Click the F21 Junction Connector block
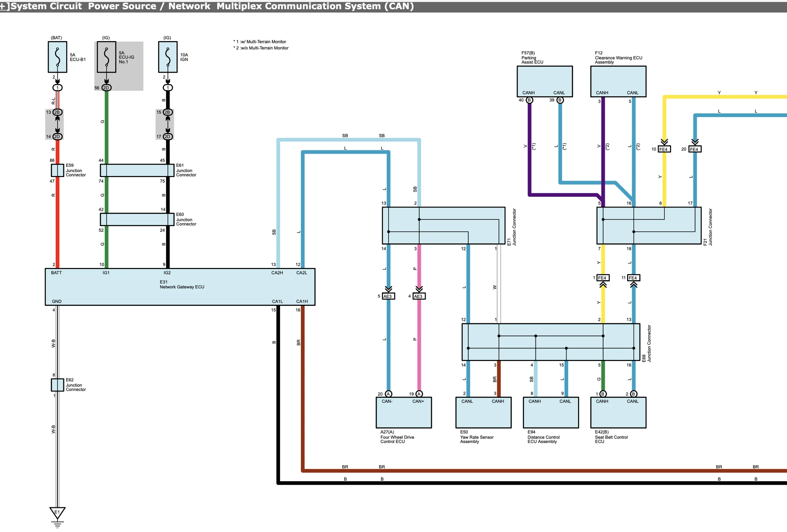The height and width of the screenshot is (532, 787). [649, 226]
